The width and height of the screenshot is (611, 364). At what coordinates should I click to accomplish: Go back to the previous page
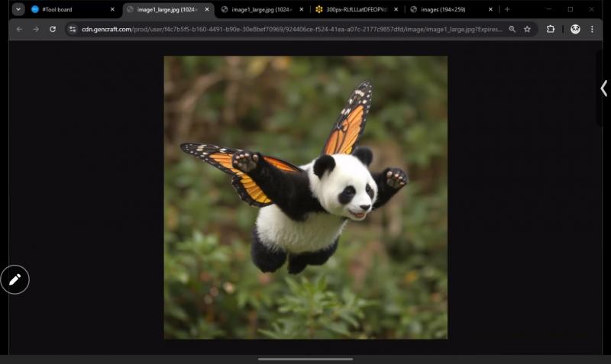(19, 29)
